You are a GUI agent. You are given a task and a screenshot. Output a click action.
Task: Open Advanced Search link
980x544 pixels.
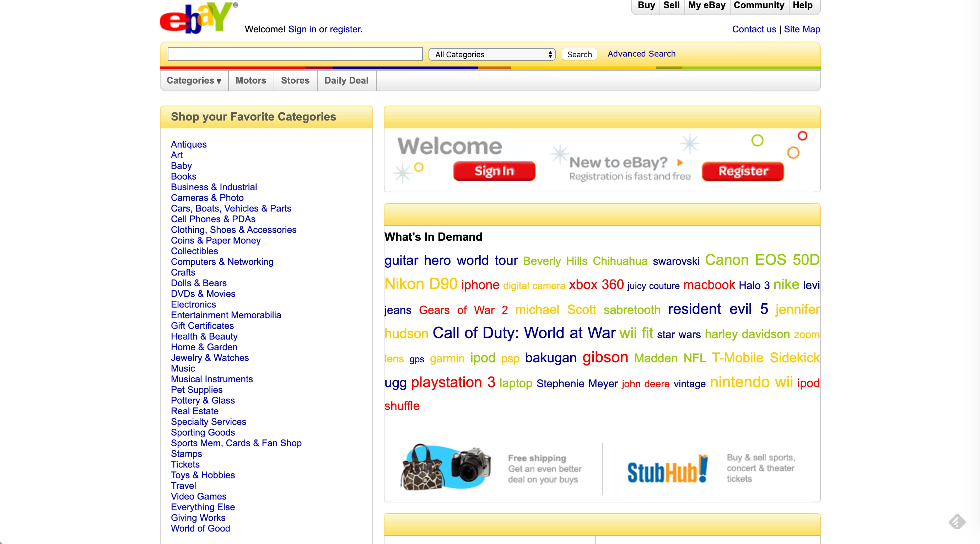(x=641, y=54)
